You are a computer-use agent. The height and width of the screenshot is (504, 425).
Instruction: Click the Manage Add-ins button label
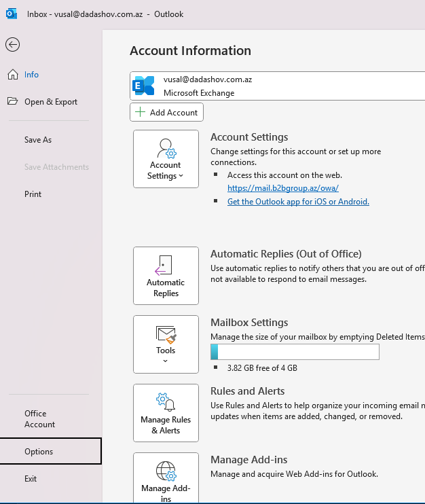click(x=166, y=494)
